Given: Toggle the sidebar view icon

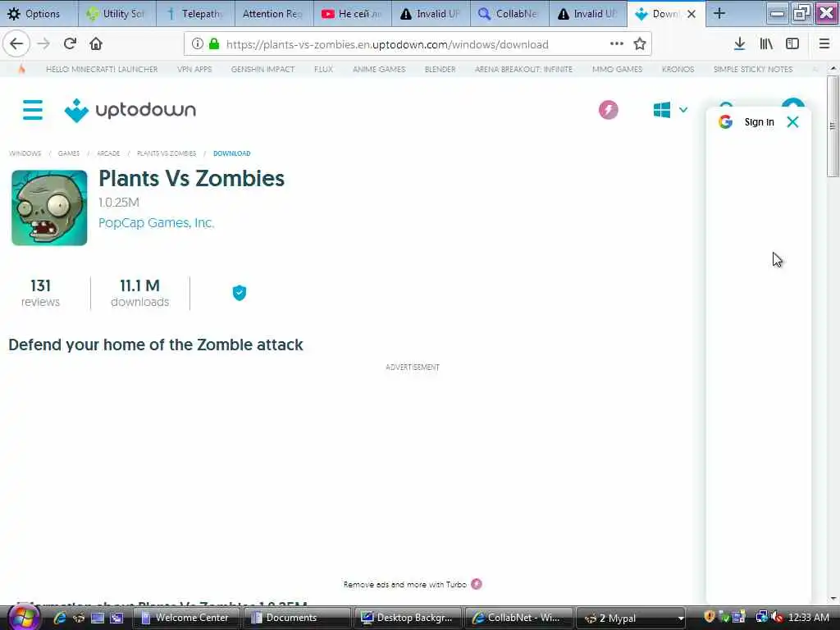Looking at the screenshot, I should coord(792,44).
